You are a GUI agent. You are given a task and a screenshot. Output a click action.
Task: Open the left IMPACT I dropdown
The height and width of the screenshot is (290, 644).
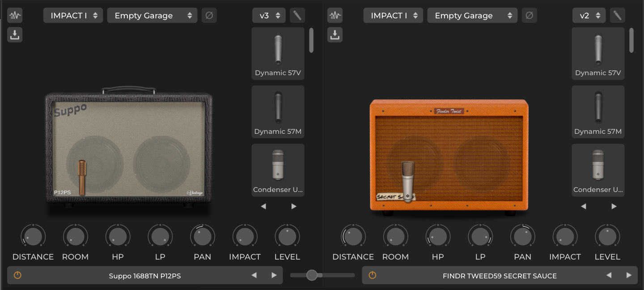point(73,16)
